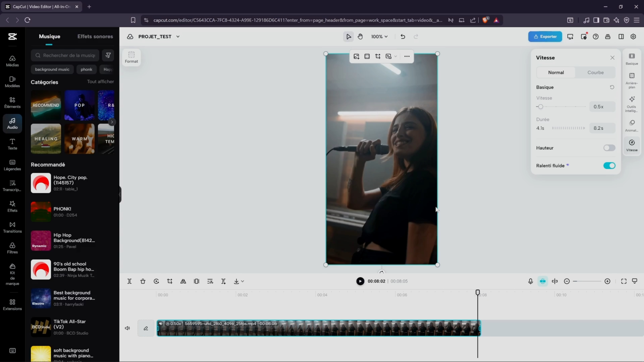The image size is (644, 362).
Task: Click the crop icon above preview
Action: click(378, 56)
